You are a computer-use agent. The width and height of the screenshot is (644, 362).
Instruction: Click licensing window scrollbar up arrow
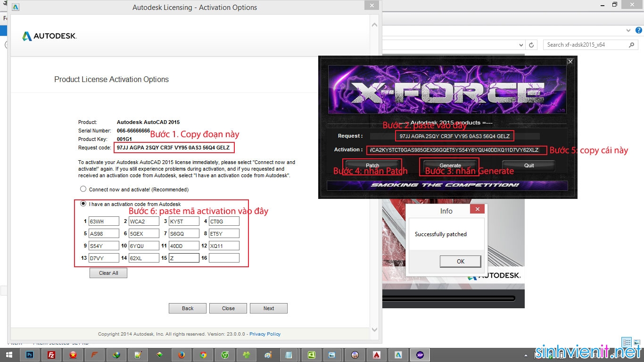374,24
